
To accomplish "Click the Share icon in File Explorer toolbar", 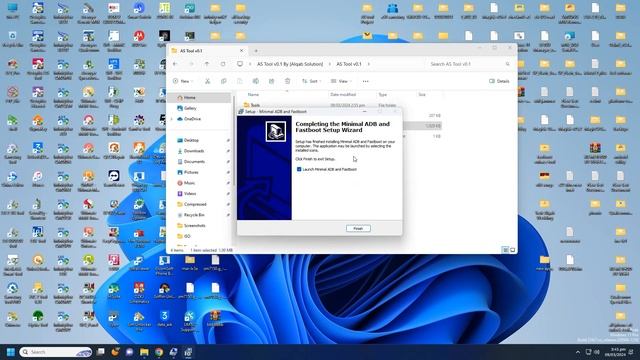I will point(271,81).
